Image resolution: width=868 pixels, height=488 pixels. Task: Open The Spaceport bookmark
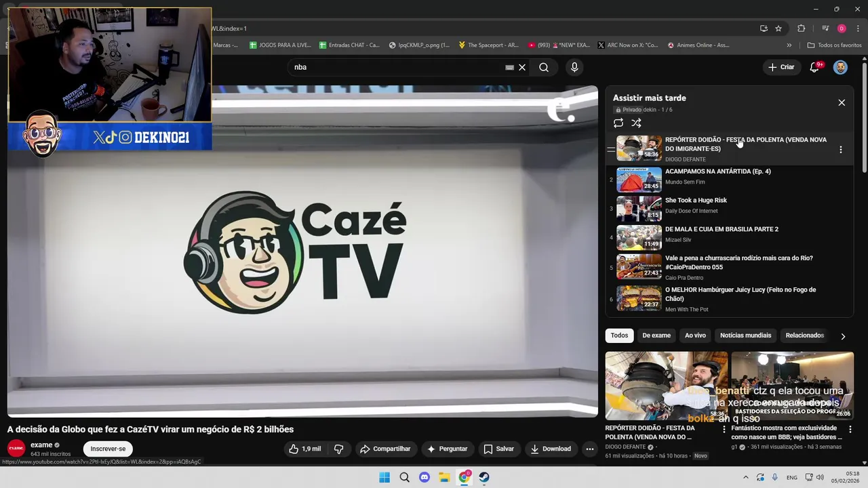point(488,45)
